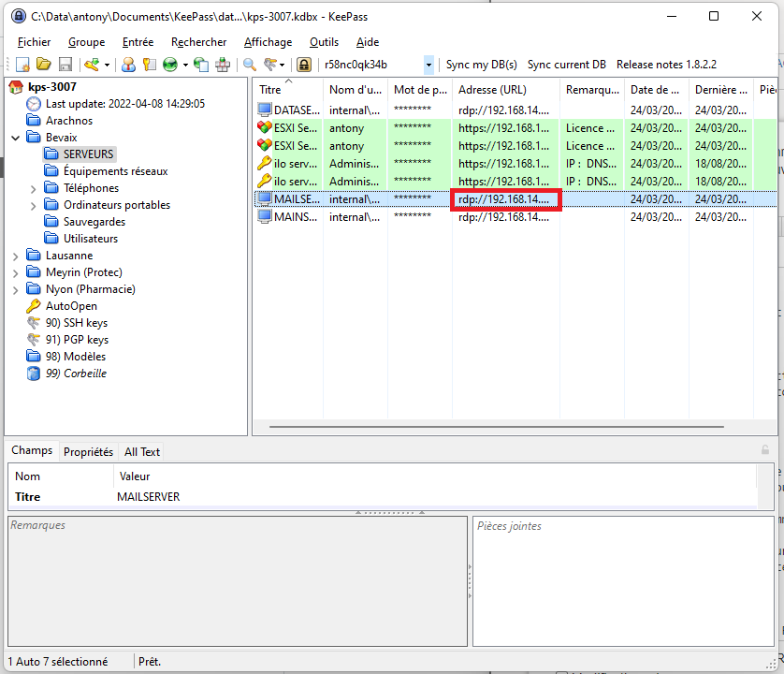Select the Équipements réseaux group
The width and height of the screenshot is (784, 674).
point(115,171)
